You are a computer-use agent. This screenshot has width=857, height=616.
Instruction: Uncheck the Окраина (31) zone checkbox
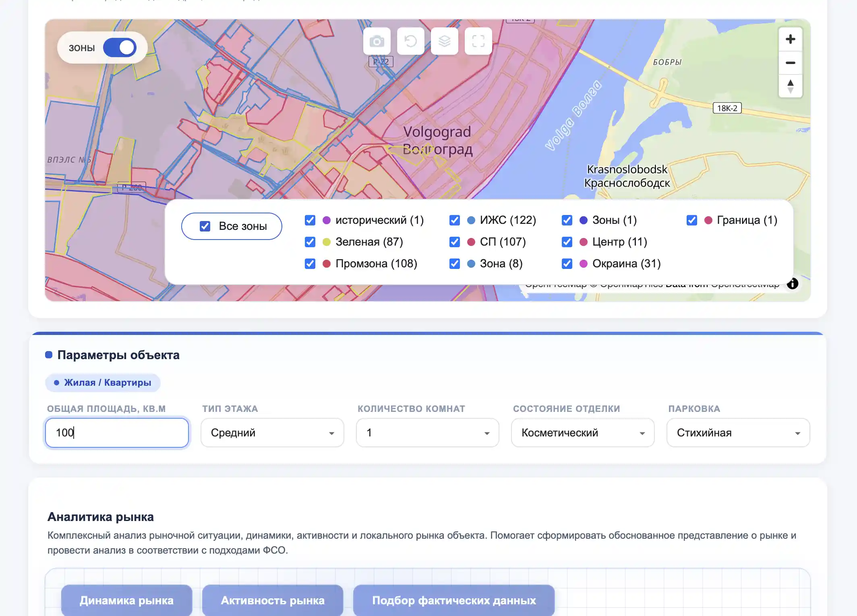(x=567, y=264)
